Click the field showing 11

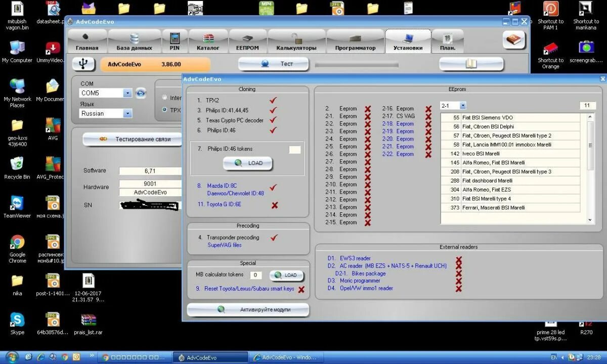tap(587, 106)
